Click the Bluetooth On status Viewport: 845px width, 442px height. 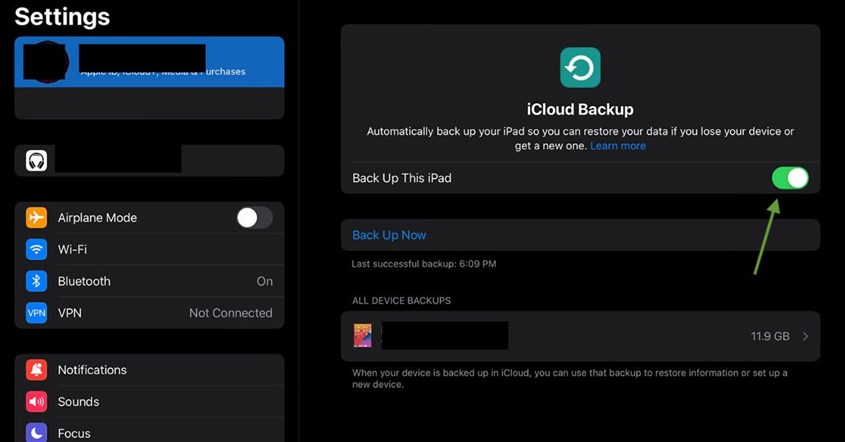(265, 281)
